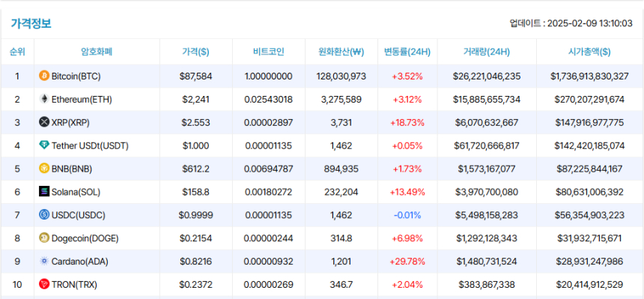The width and height of the screenshot is (644, 299).
Task: Click XRP market cap $147,916,977,775
Action: click(x=589, y=123)
